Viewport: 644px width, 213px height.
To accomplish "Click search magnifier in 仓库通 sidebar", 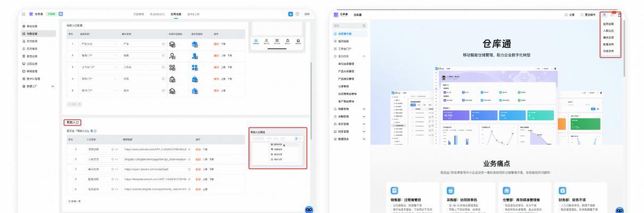I will (x=364, y=26).
